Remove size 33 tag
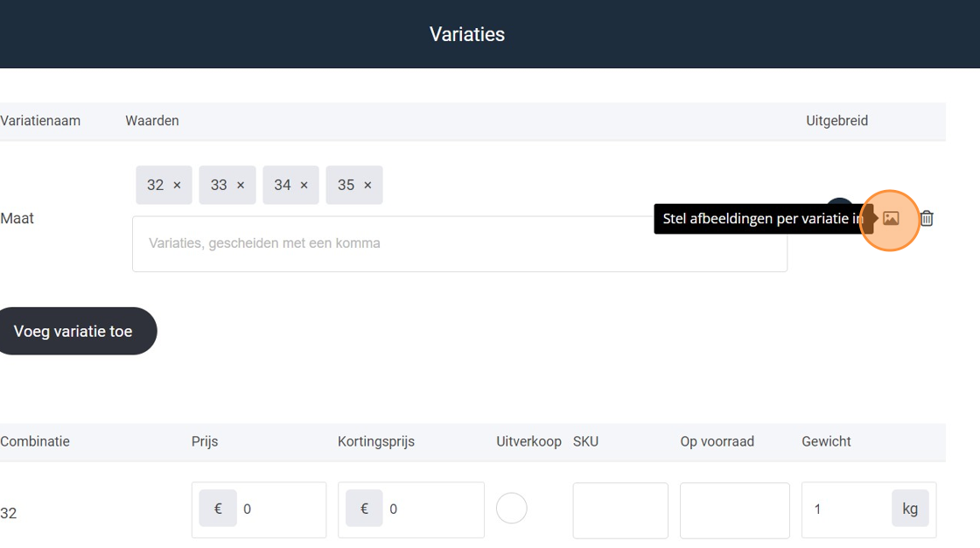This screenshot has width=980, height=548. coord(241,186)
